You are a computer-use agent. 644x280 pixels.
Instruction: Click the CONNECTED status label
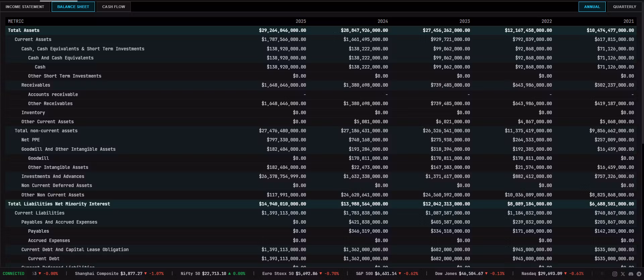pyautogui.click(x=13, y=274)
